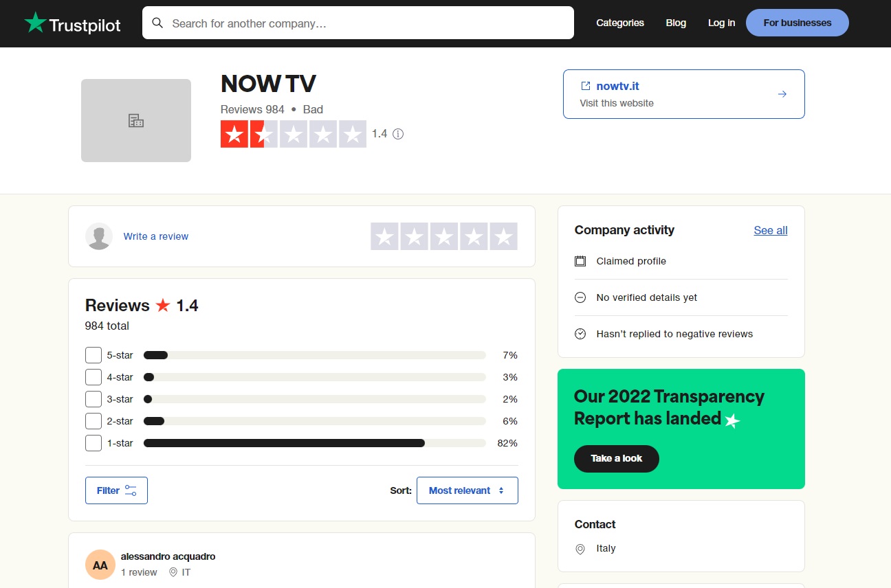
Task: Click the location pin beside Italy under Contact
Action: coord(580,548)
